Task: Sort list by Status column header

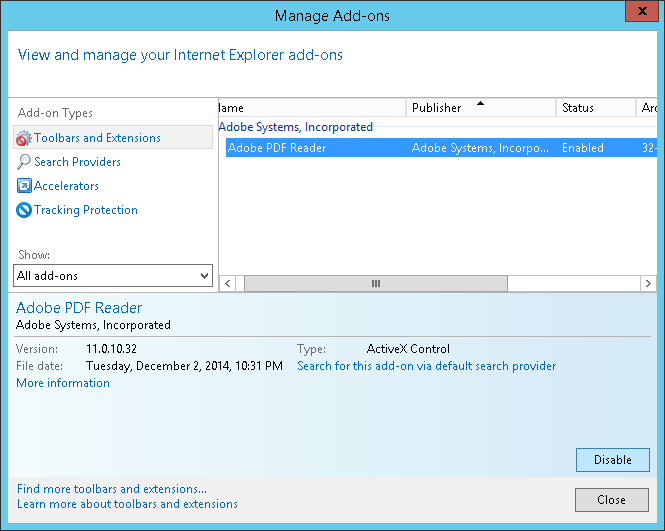Action: [596, 108]
